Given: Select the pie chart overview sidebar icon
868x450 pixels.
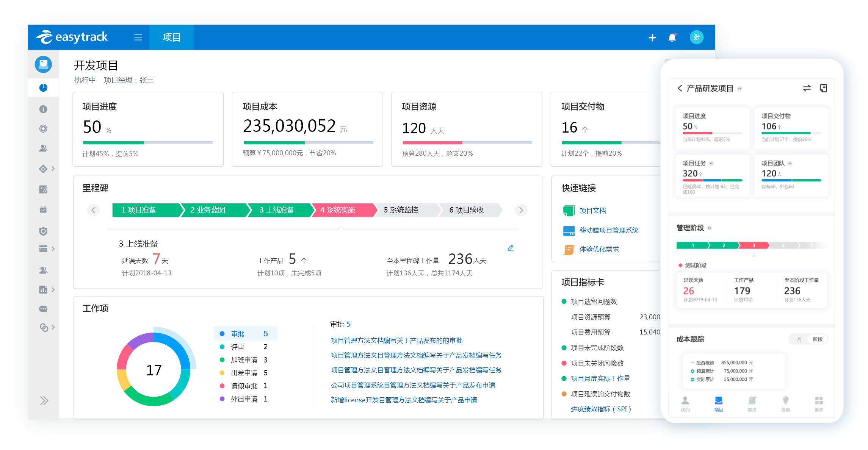Looking at the screenshot, I should coord(43,88).
